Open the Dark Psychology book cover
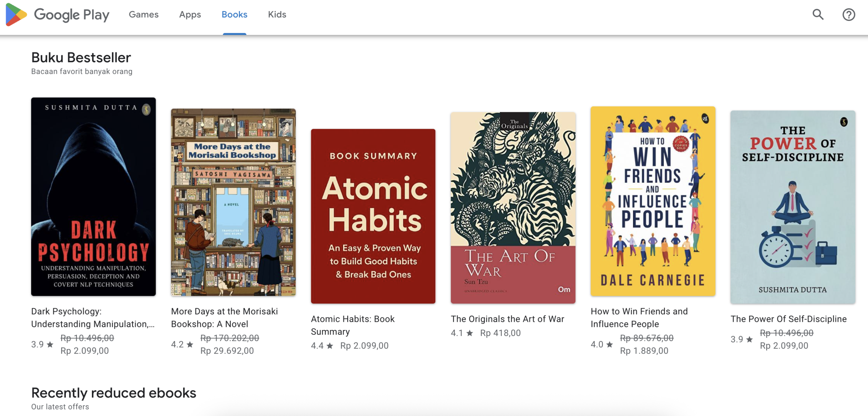868x416 pixels. point(93,196)
